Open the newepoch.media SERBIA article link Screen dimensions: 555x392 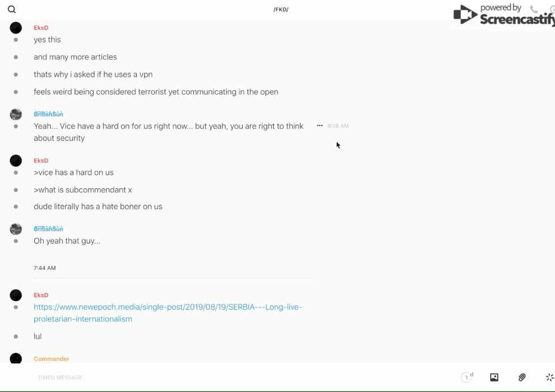[168, 313]
